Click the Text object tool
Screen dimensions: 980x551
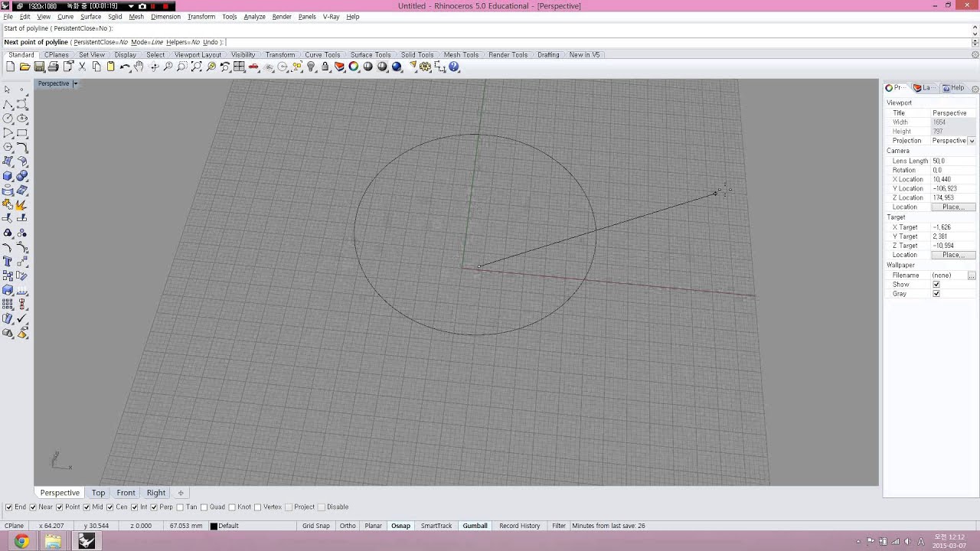[x=8, y=262]
